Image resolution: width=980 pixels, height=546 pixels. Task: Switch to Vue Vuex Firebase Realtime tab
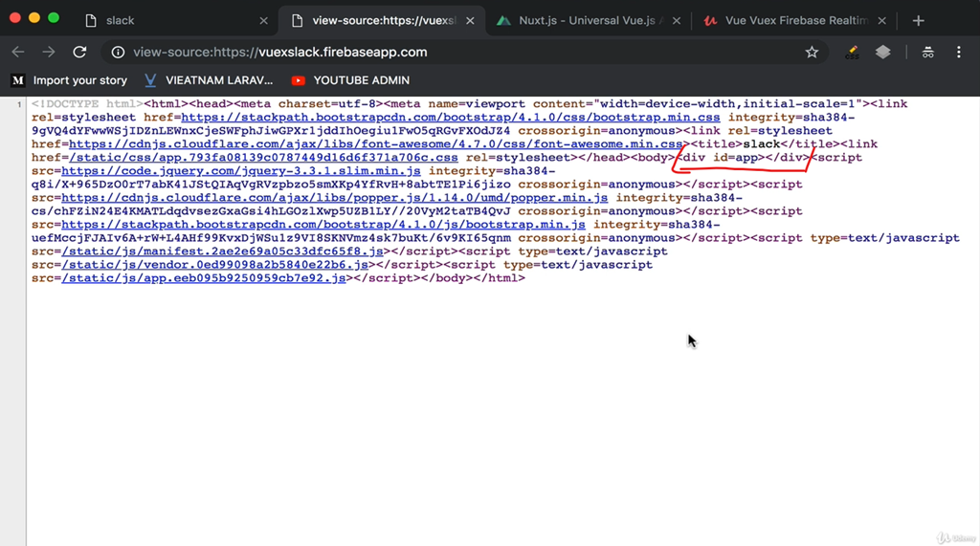pyautogui.click(x=793, y=21)
